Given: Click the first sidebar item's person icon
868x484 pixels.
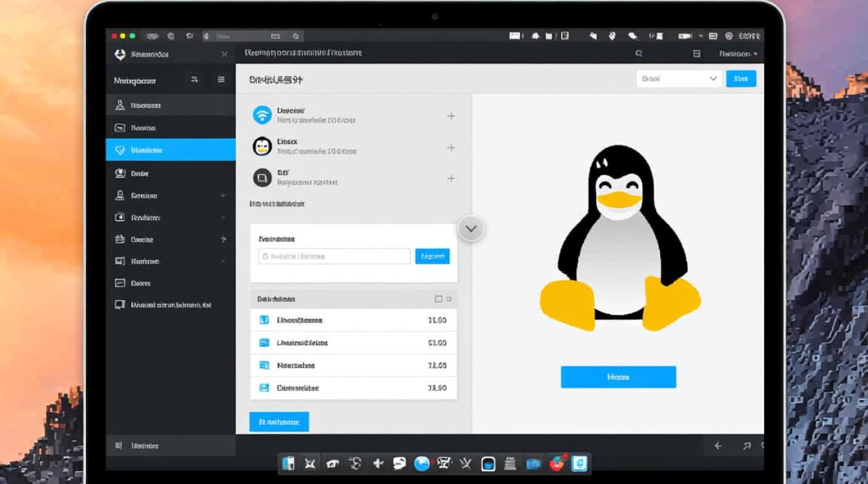Looking at the screenshot, I should (x=119, y=105).
